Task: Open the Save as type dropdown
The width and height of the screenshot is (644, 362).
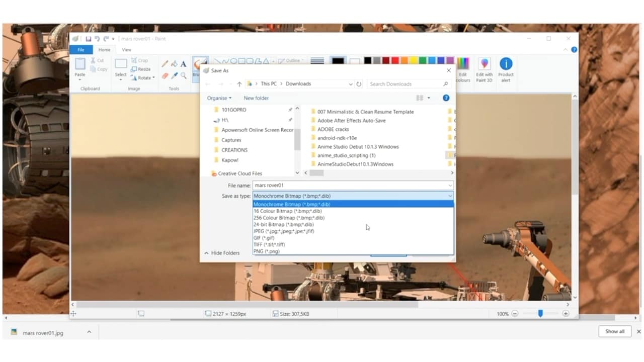Action: [449, 196]
